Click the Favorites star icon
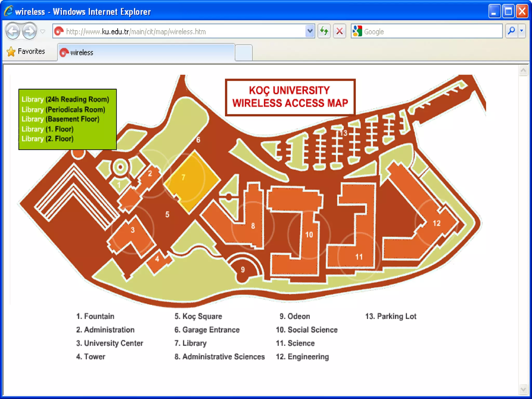This screenshot has height=399, width=532. (x=11, y=51)
